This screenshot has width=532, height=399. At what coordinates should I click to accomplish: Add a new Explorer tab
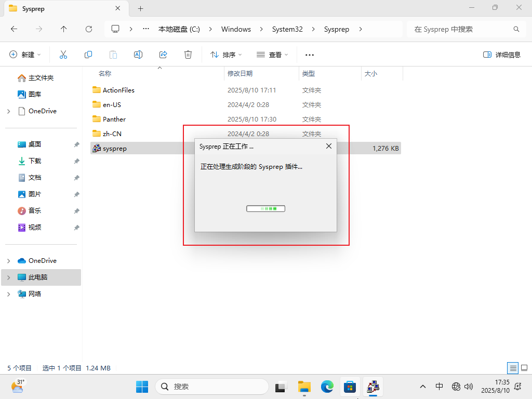pos(140,8)
